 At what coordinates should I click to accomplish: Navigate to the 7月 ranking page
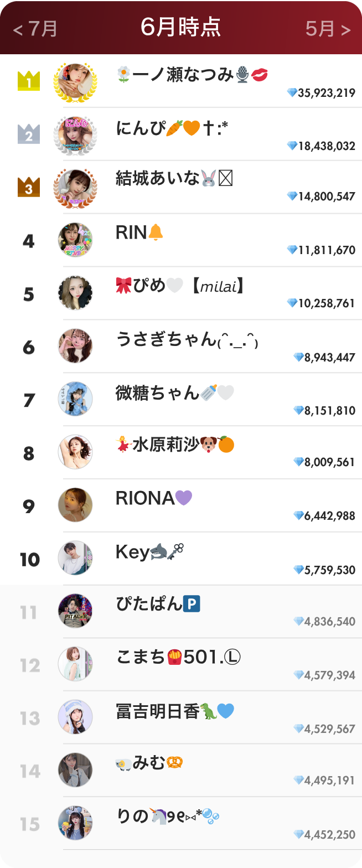[x=30, y=28]
